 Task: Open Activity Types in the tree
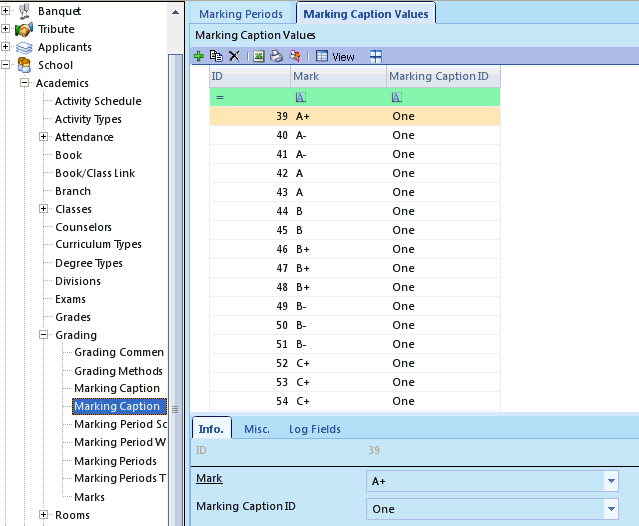point(88,119)
